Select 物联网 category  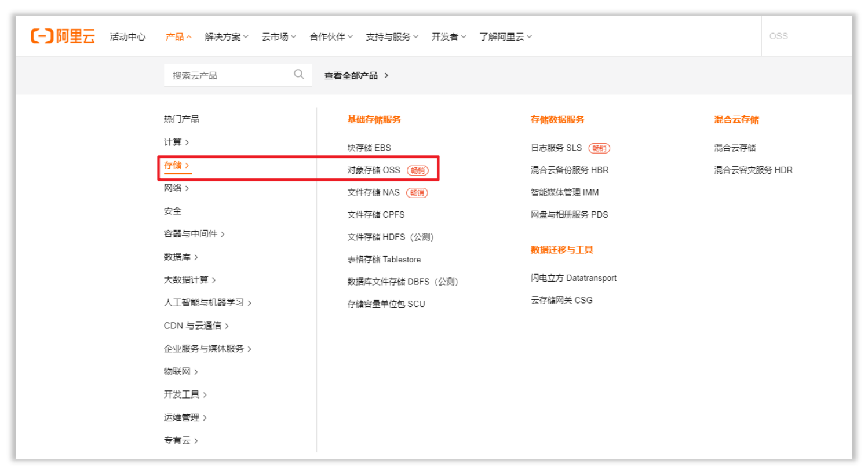click(181, 371)
